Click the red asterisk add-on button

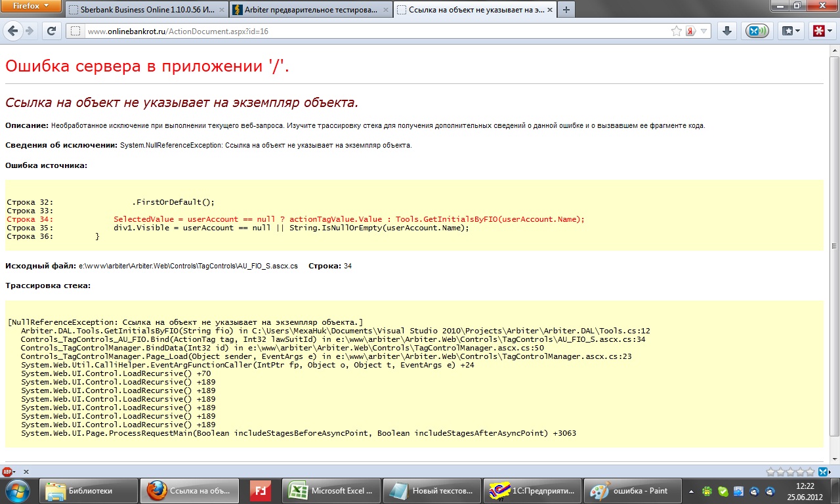820,31
